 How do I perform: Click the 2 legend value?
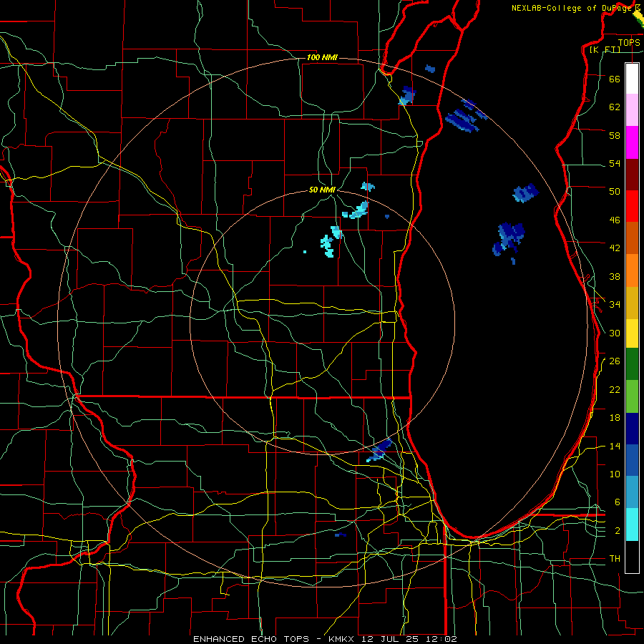(618, 531)
